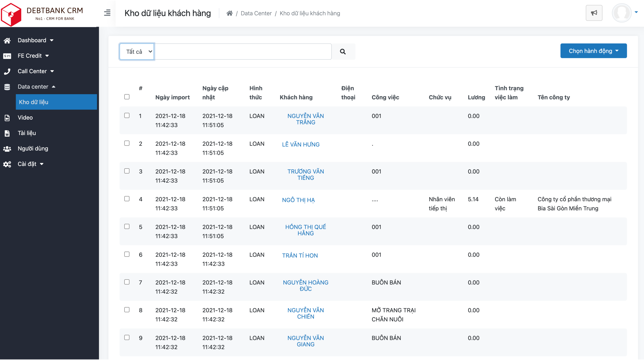Image resolution: width=644 pixels, height=360 pixels.
Task: Open Video from sidebar
Action: (25, 117)
